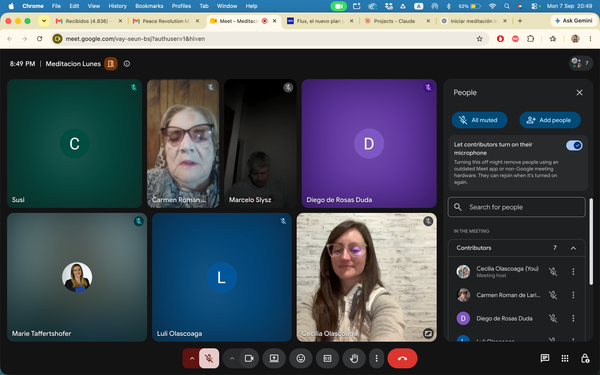Viewport: 600px width, 375px height.
Task: Toggle the camera on/off button
Action: click(x=249, y=359)
